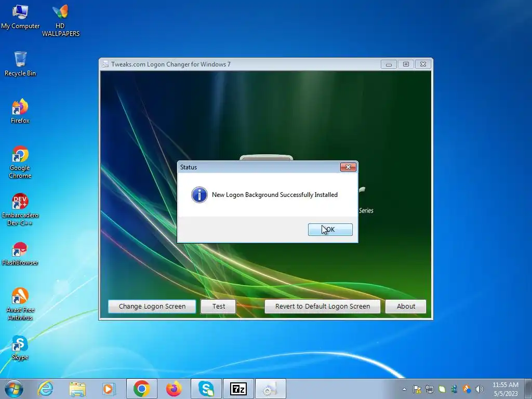The width and height of the screenshot is (532, 399).
Task: Switch to Skype in the taskbar
Action: point(206,389)
